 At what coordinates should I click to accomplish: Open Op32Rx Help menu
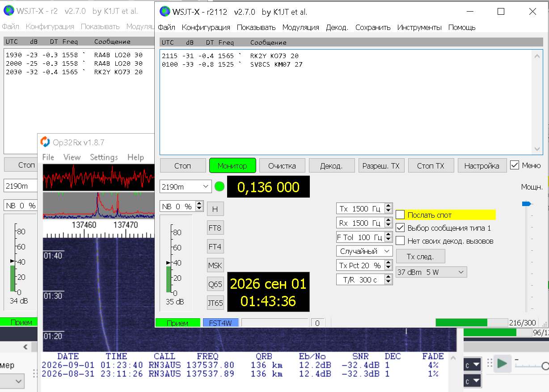(x=135, y=157)
